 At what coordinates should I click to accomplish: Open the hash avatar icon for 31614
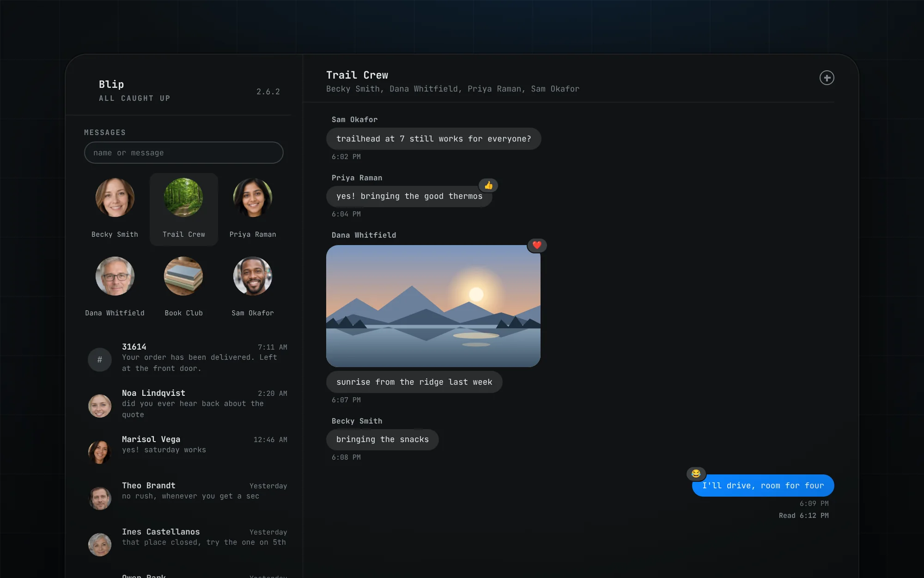click(x=100, y=359)
